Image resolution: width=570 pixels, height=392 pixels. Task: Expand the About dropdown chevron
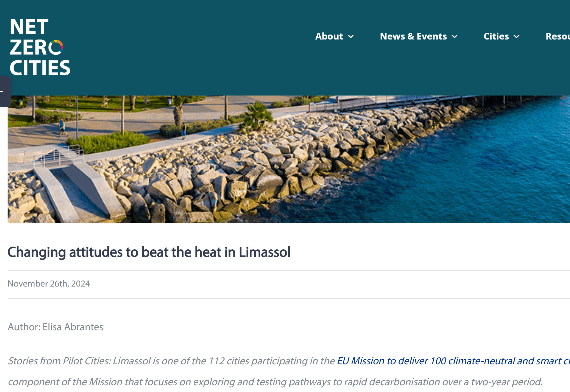351,37
